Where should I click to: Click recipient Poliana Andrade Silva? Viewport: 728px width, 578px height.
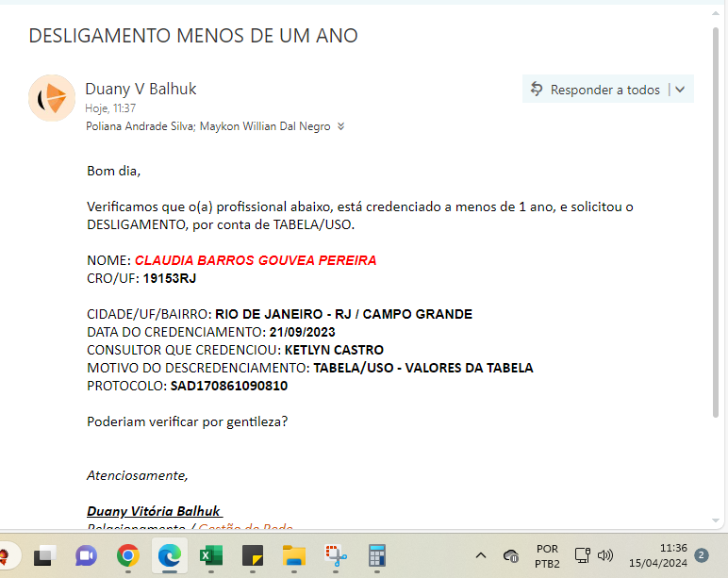pos(128,126)
